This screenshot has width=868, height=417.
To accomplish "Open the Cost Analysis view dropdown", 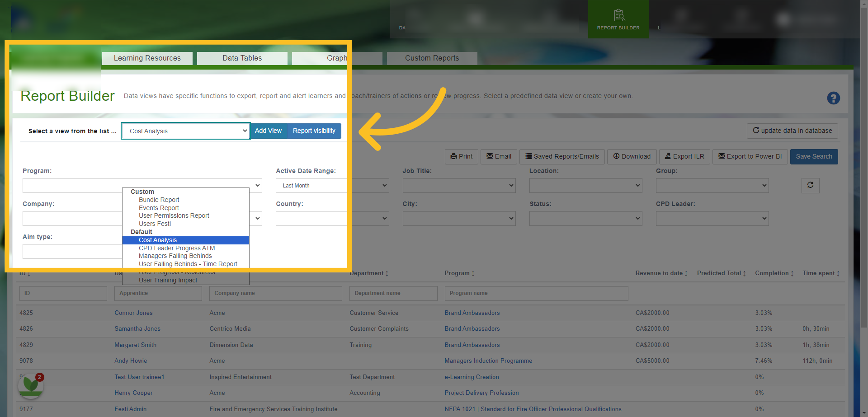I will [186, 131].
